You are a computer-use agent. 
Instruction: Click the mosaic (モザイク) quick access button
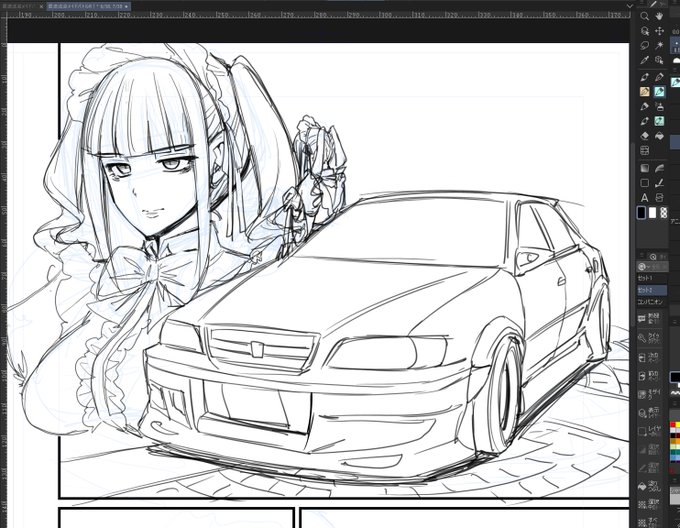point(650,394)
